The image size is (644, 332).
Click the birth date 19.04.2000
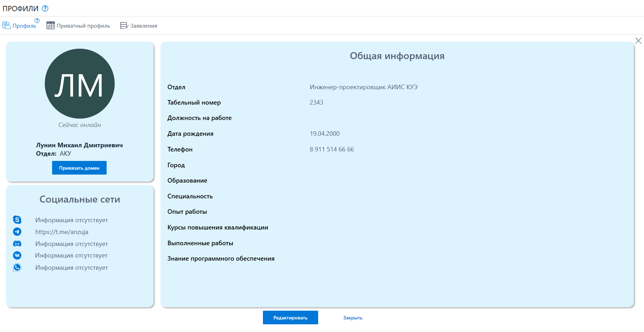pos(325,134)
